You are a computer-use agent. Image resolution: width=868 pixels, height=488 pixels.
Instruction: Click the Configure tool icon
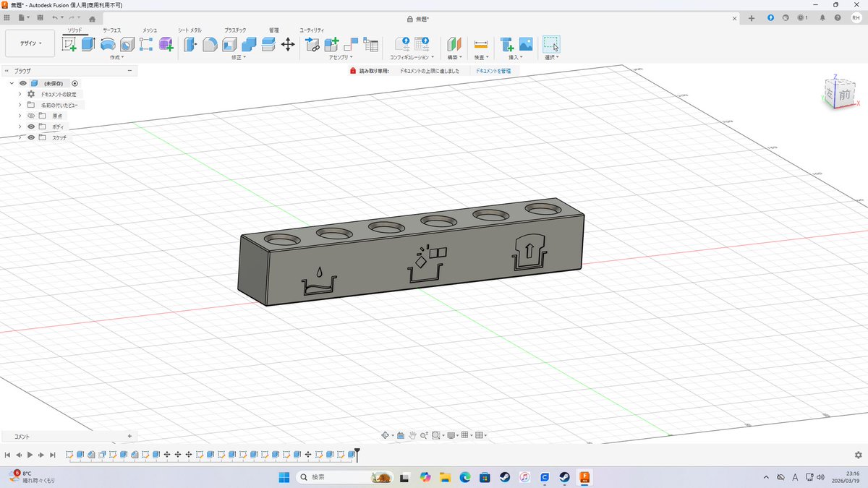[x=401, y=44]
